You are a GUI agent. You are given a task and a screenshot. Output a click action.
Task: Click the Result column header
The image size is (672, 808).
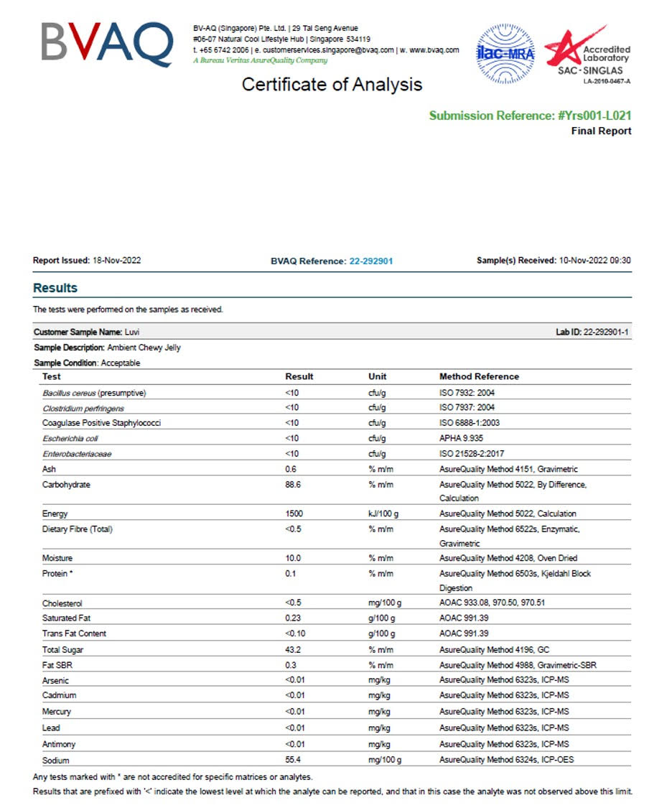(299, 376)
